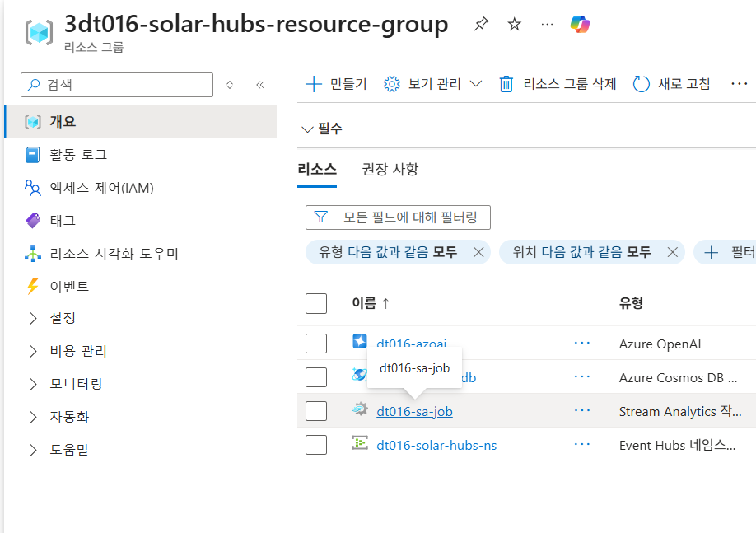
Task: Open 활동 로그 from the sidebar
Action: pos(78,155)
